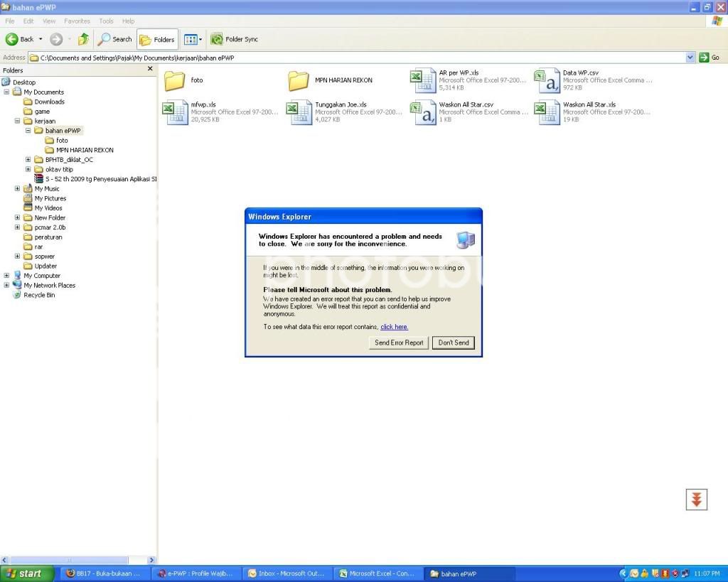Open the Address bar dropdown list

point(690,58)
